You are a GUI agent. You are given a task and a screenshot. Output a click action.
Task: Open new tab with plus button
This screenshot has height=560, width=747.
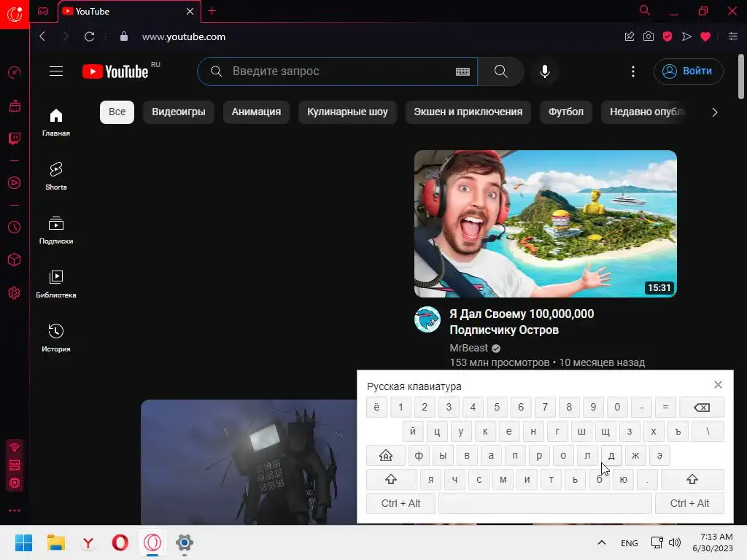pyautogui.click(x=212, y=11)
